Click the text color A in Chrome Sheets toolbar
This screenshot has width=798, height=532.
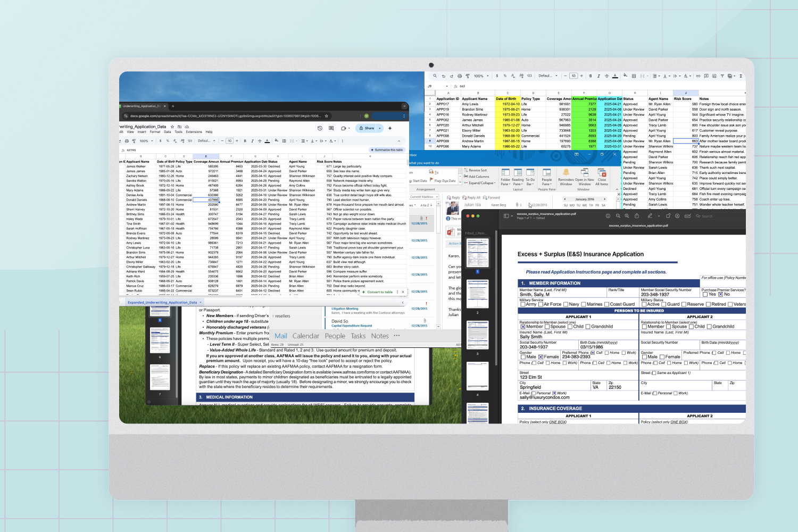pos(267,141)
